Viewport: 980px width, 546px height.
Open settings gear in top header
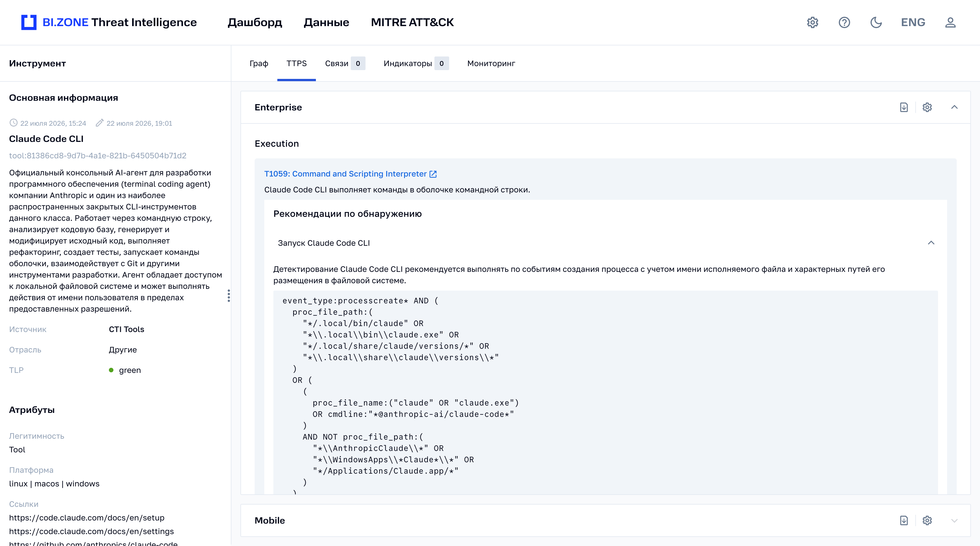pos(813,22)
